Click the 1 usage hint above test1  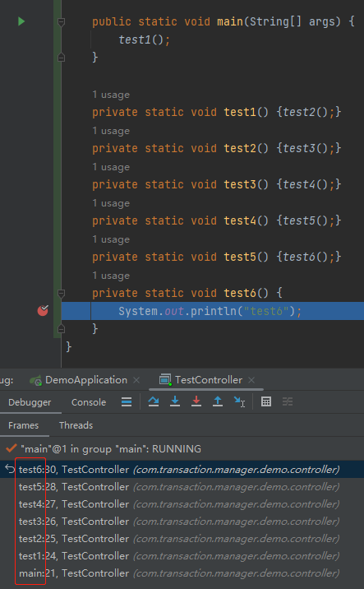[x=111, y=95]
